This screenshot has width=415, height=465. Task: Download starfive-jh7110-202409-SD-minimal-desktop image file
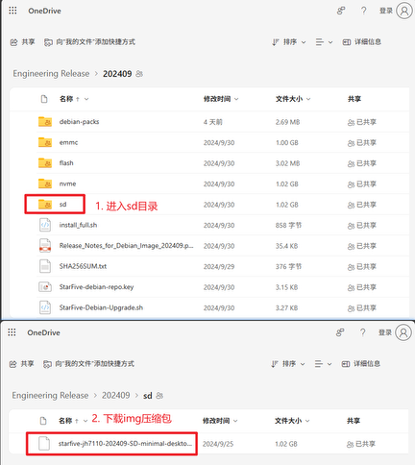[125, 444]
